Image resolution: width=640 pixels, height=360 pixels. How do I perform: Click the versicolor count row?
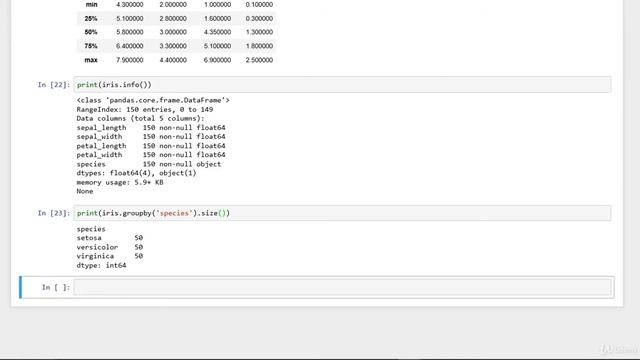point(109,247)
